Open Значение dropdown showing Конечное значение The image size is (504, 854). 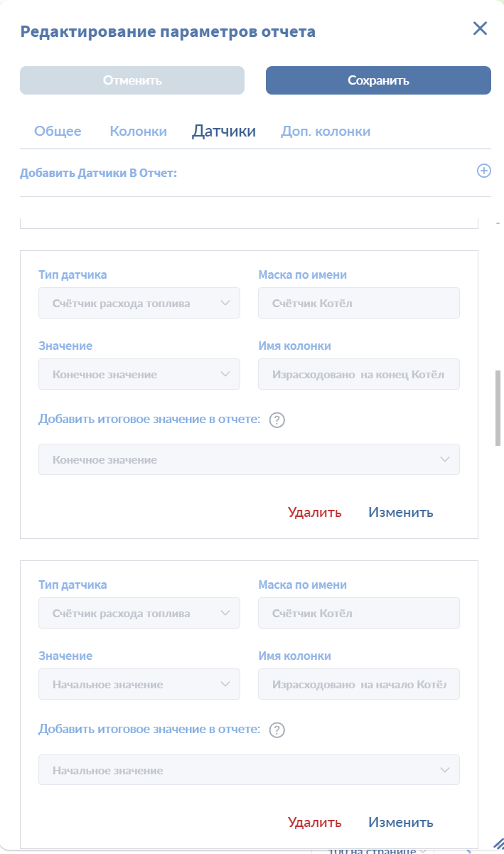pos(139,374)
